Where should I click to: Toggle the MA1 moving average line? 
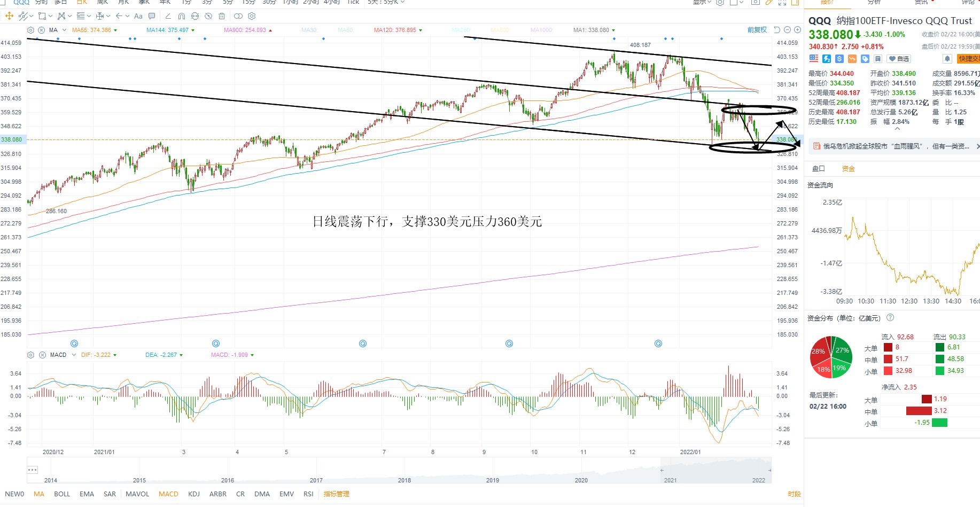pyautogui.click(x=594, y=30)
